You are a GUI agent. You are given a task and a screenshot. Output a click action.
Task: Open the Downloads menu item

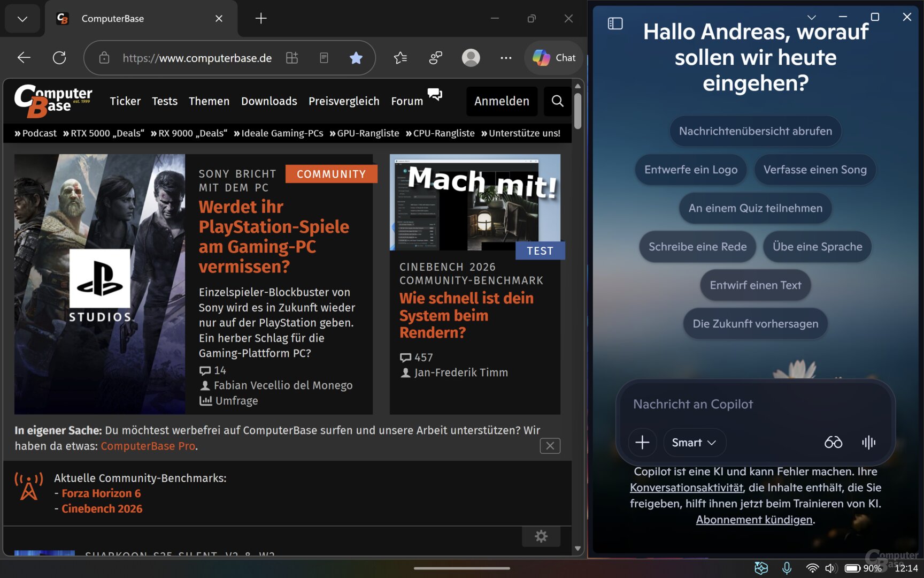pos(269,101)
